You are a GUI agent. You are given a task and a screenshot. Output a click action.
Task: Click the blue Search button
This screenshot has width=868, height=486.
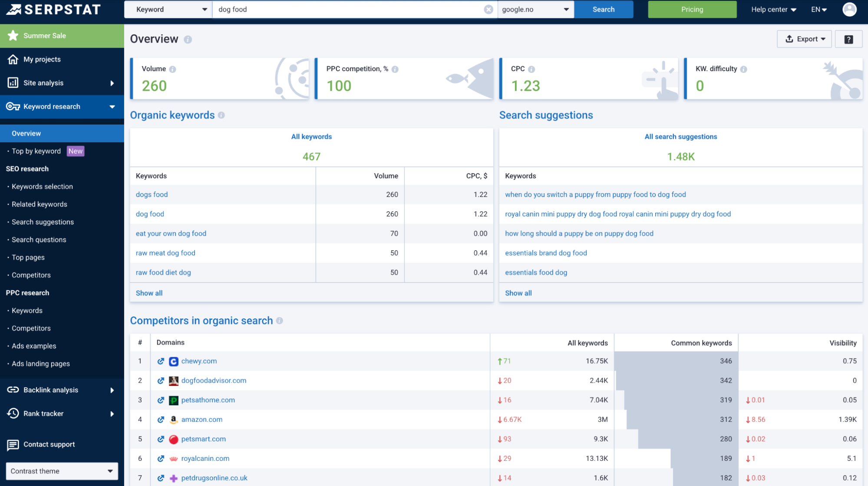click(604, 9)
